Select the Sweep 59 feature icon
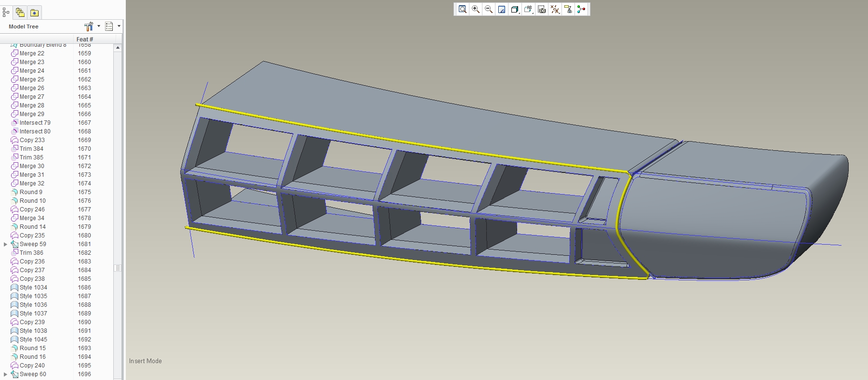 [14, 244]
